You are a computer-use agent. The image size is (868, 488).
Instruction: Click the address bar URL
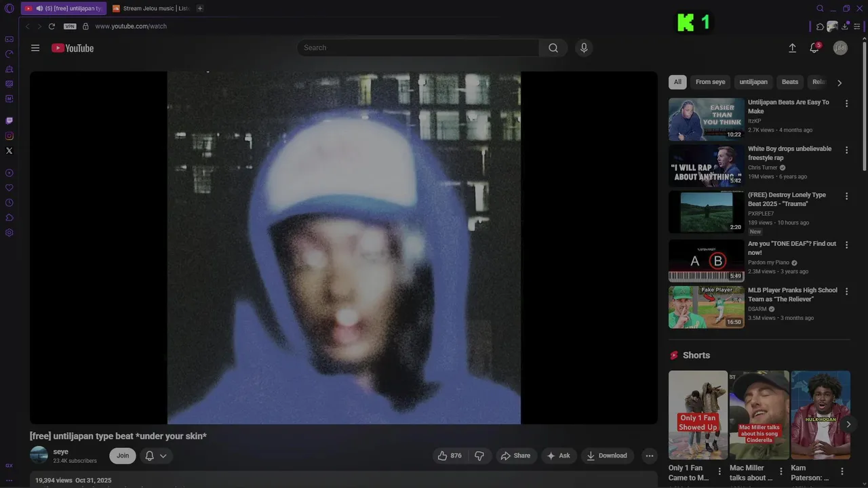[x=131, y=26]
